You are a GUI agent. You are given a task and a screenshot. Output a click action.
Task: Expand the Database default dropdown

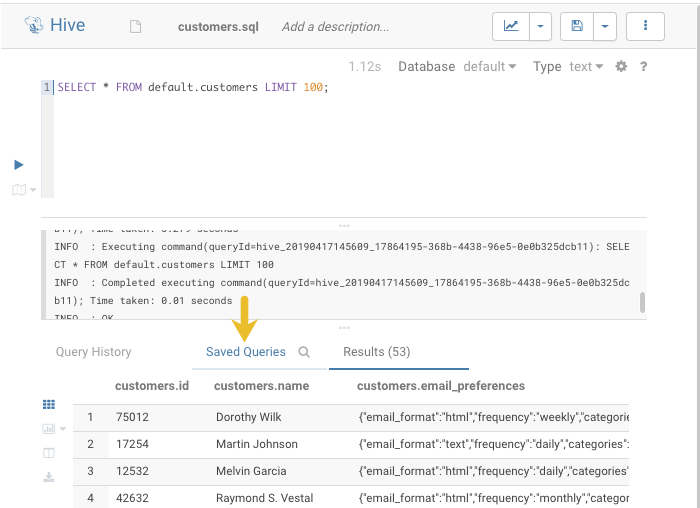pyautogui.click(x=489, y=67)
